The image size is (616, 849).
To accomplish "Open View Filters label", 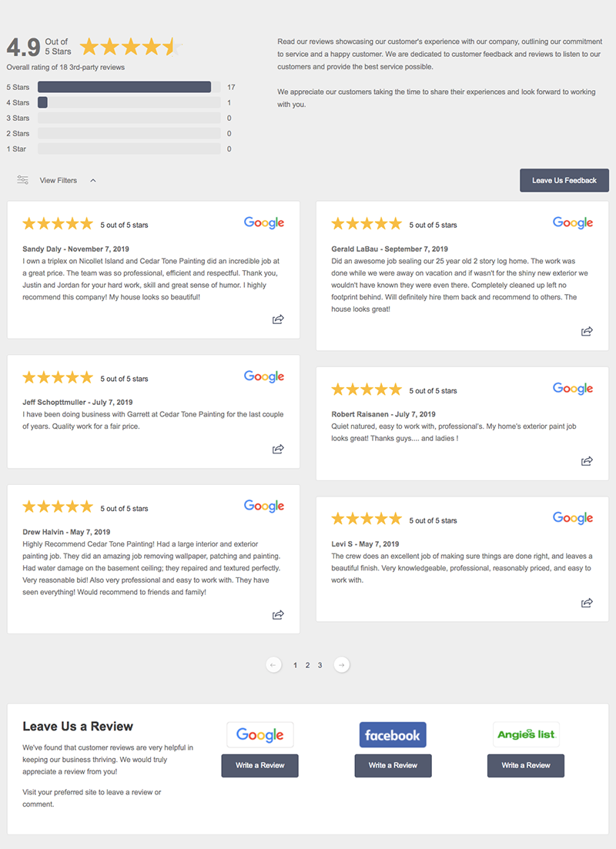I will (x=58, y=180).
